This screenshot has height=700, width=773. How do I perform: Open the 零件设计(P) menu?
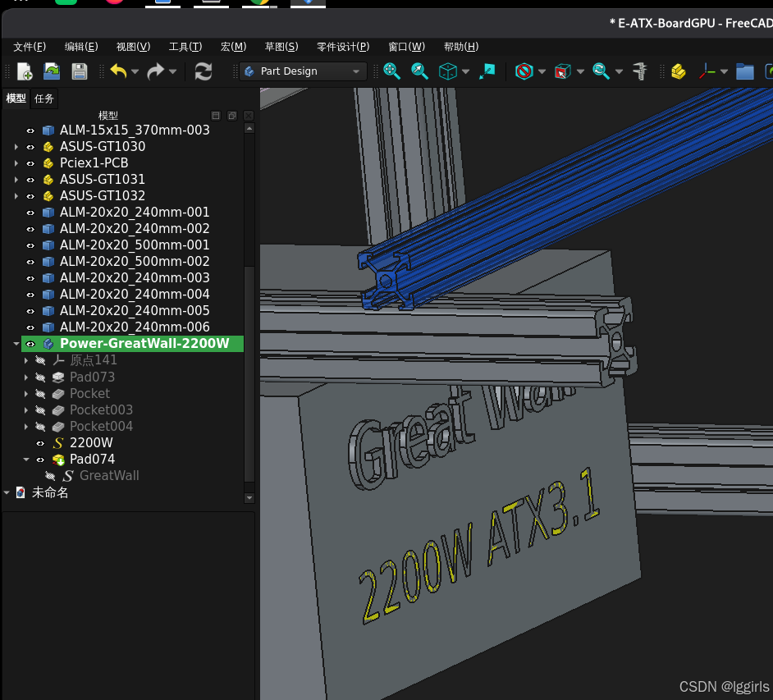(343, 47)
